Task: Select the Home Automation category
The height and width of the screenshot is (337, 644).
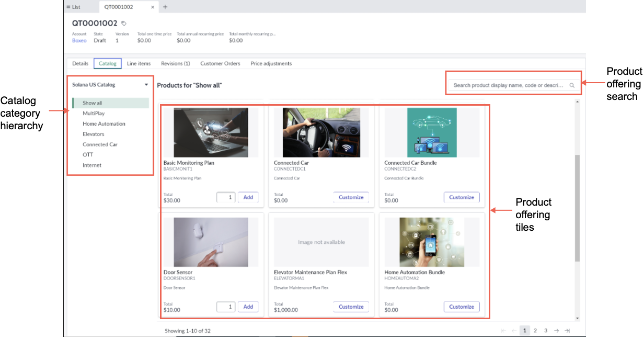Action: (104, 123)
